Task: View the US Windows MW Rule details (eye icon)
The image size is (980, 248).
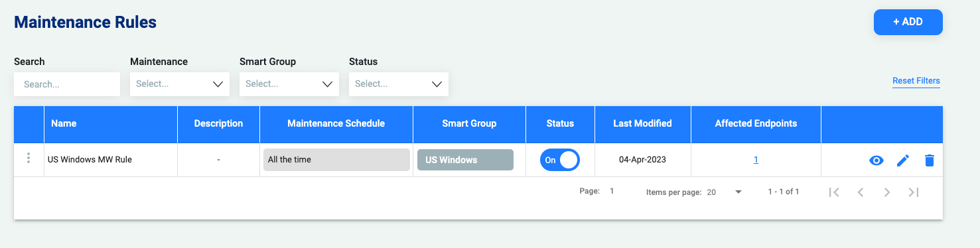Action: pyautogui.click(x=876, y=160)
